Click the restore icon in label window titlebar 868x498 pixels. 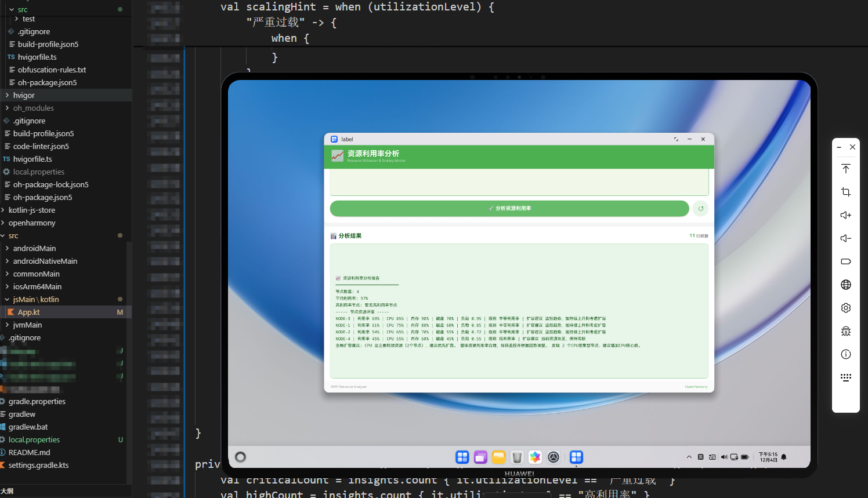click(x=676, y=139)
